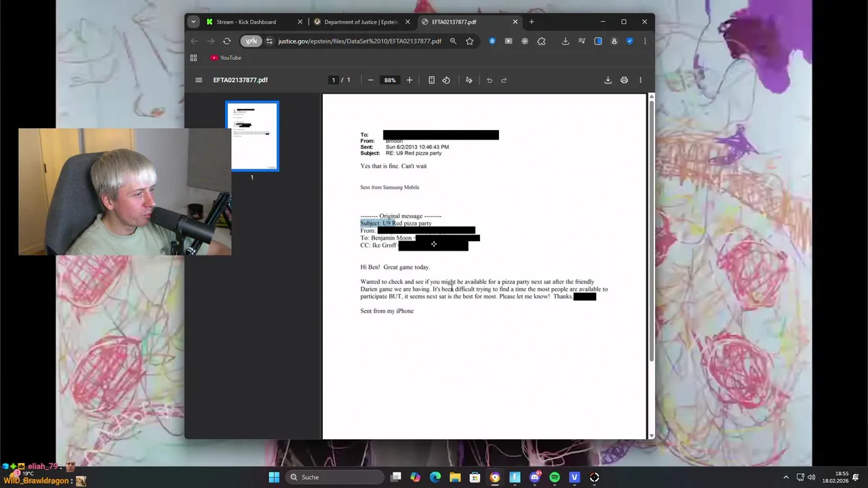This screenshot has height=488, width=868.
Task: Print the PDF document
Action: 624,80
